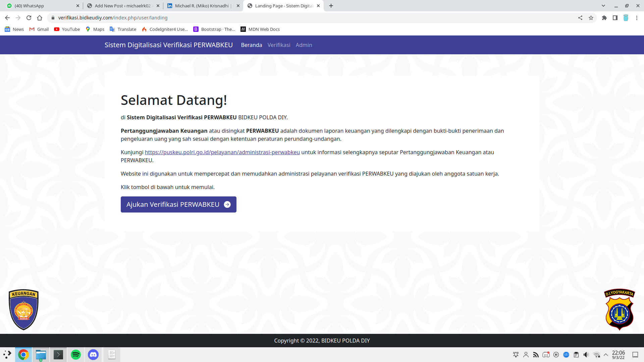The height and width of the screenshot is (362, 644).
Task: Click Ajukan Verifikasi PERWABKEU button
Action: 178,204
